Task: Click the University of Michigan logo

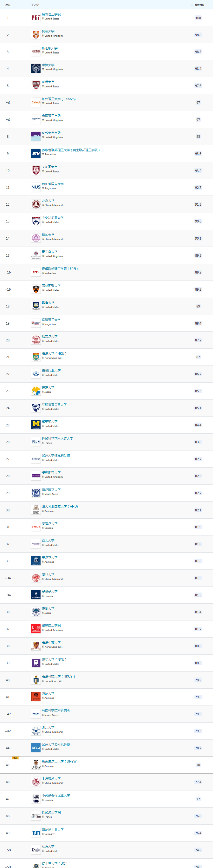Action: pos(36,425)
